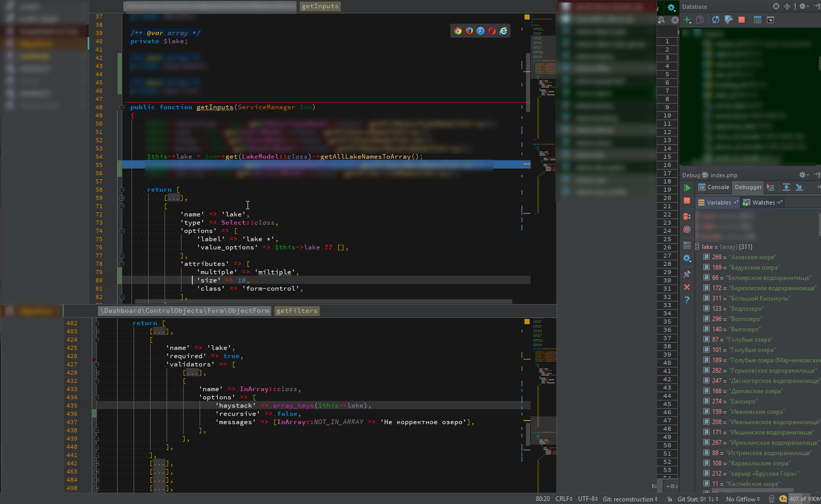Image resolution: width=821 pixels, height=504 pixels.
Task: Open in Safari browser icon
Action: pos(481,31)
